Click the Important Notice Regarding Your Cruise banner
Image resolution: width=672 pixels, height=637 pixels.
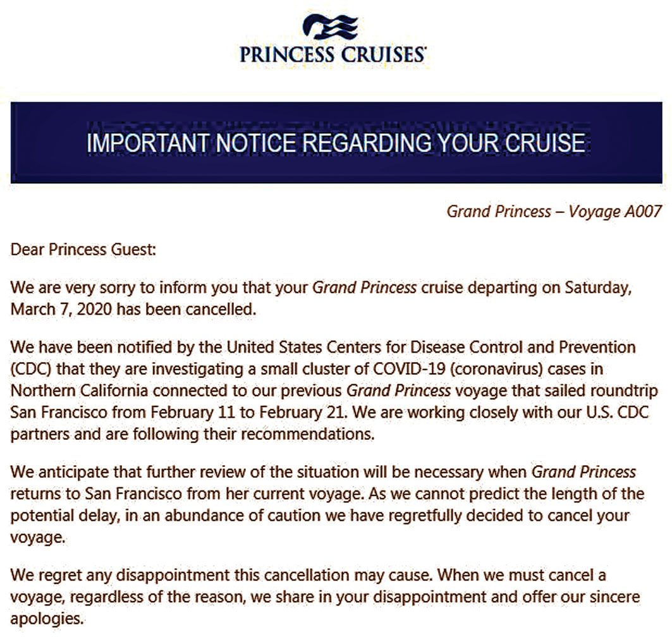point(336,142)
